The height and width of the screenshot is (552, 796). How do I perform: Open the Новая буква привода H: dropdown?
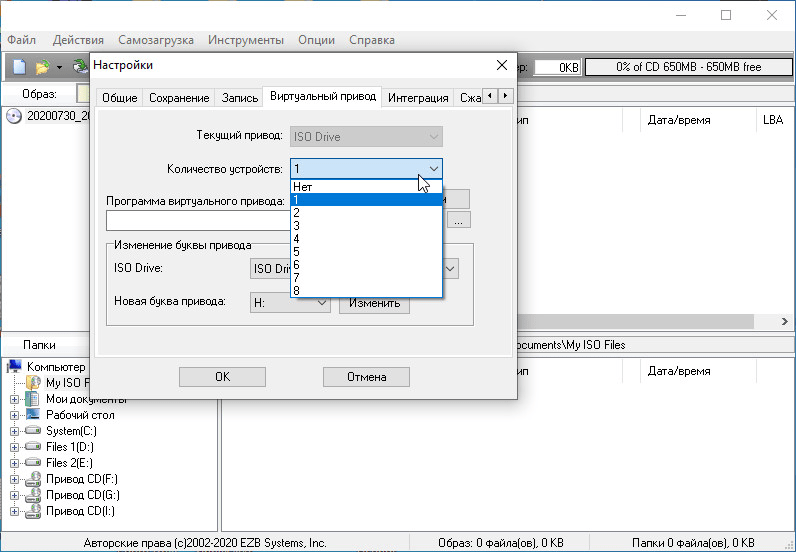pos(290,302)
